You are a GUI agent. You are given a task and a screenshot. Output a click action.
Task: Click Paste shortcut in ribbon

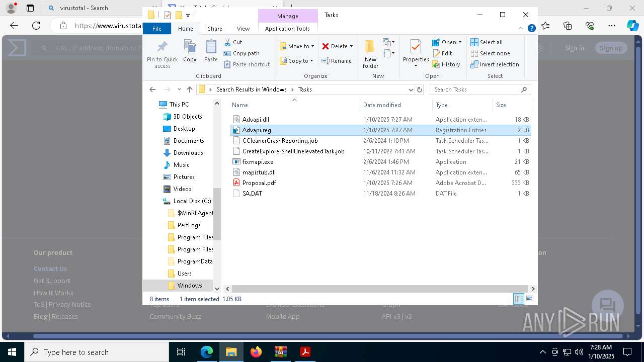coord(247,64)
